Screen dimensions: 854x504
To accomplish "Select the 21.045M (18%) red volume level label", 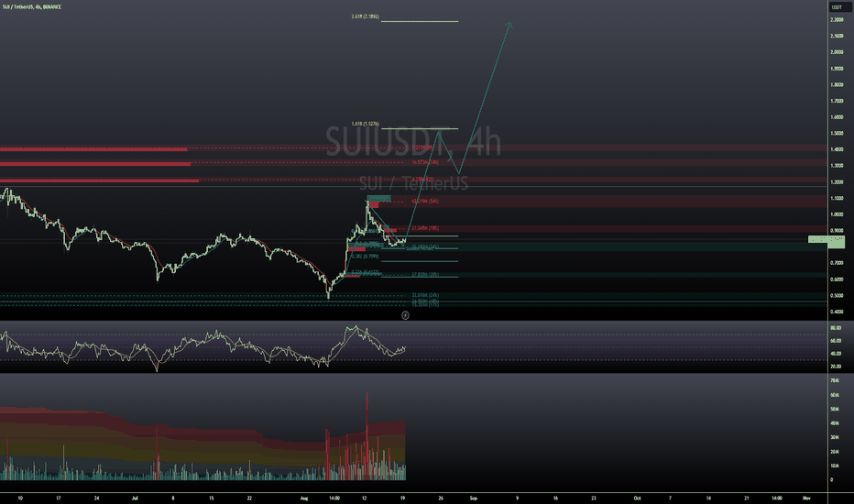I will click(x=425, y=228).
